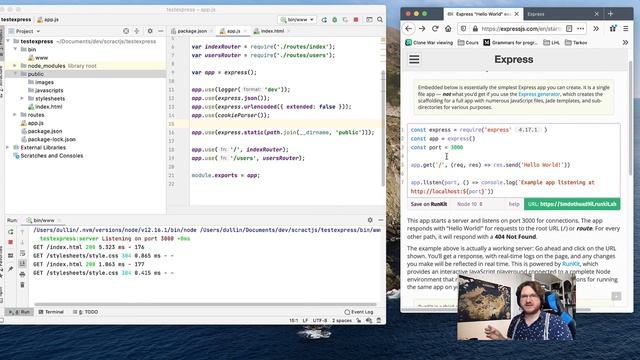Screen dimensions: 640x360
Task: Stop via toolbar red square
Action: point(356,20)
